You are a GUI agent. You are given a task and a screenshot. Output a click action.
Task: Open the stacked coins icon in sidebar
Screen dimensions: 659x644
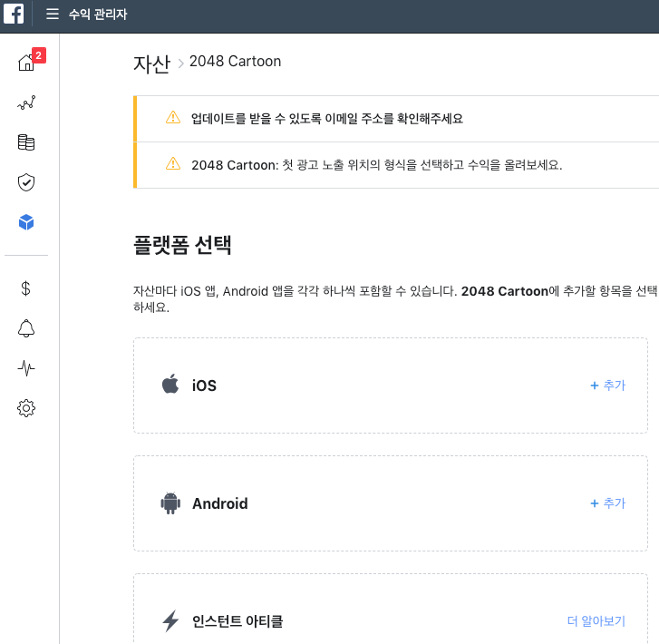26,142
